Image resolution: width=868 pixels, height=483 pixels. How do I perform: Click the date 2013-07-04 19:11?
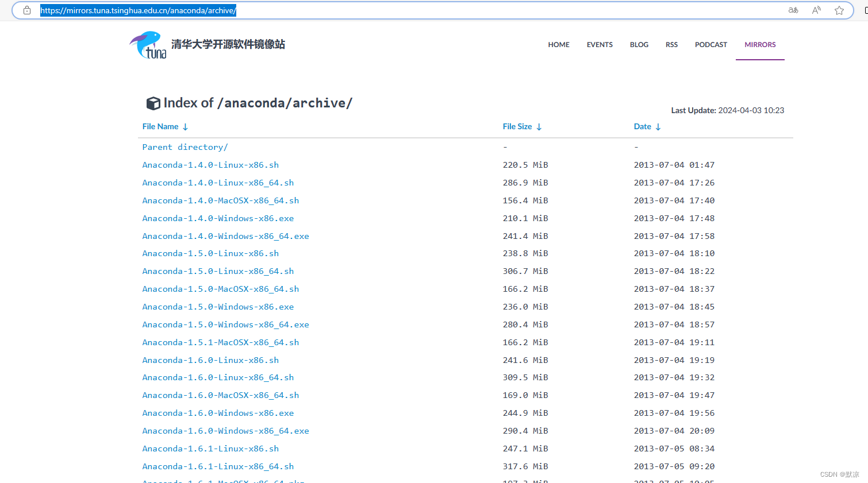click(674, 343)
